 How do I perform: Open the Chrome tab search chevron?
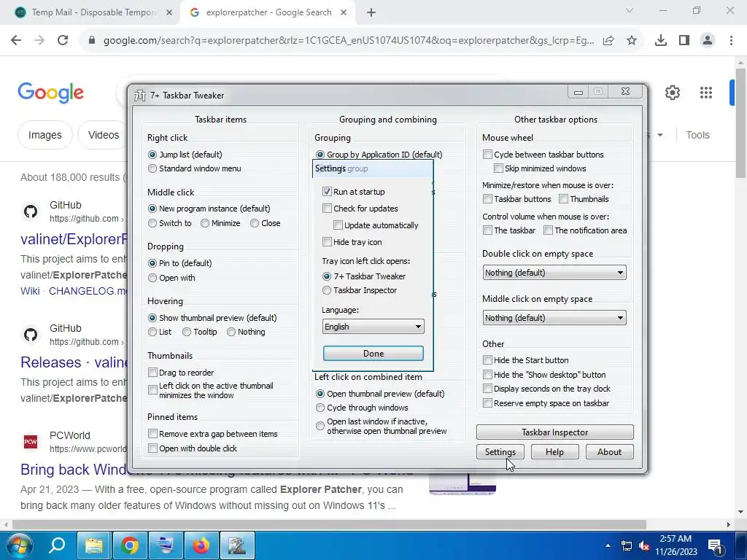[630, 10]
